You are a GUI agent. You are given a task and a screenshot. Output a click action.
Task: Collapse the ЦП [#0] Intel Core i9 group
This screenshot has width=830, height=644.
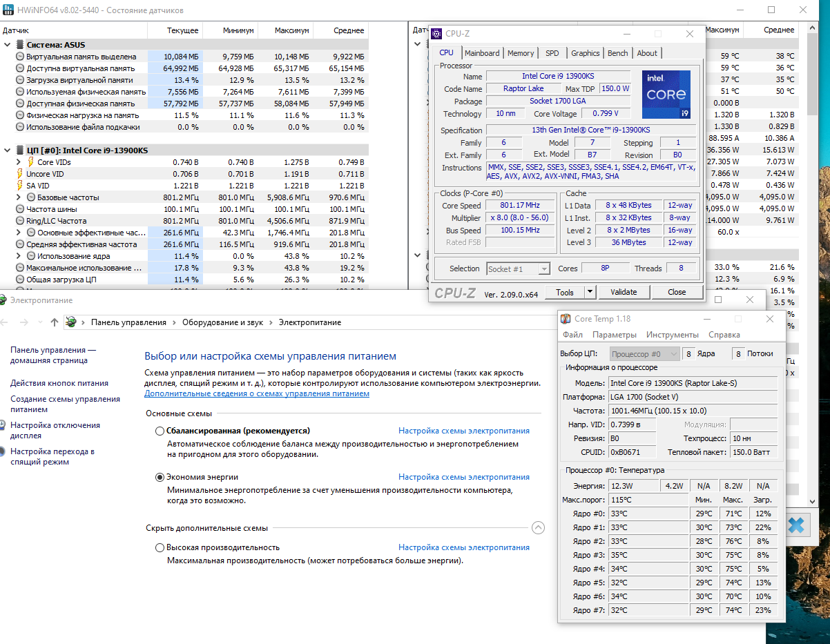[7, 150]
